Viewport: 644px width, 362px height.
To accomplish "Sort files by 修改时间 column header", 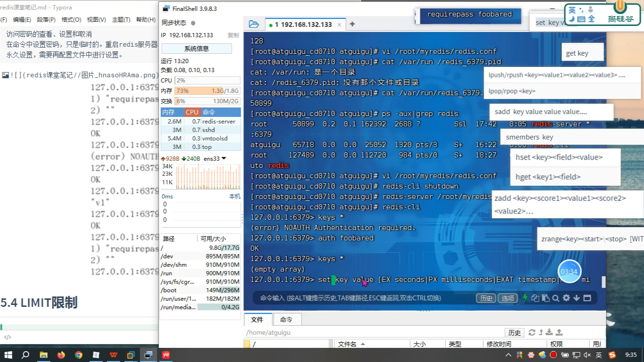I will [x=514, y=344].
